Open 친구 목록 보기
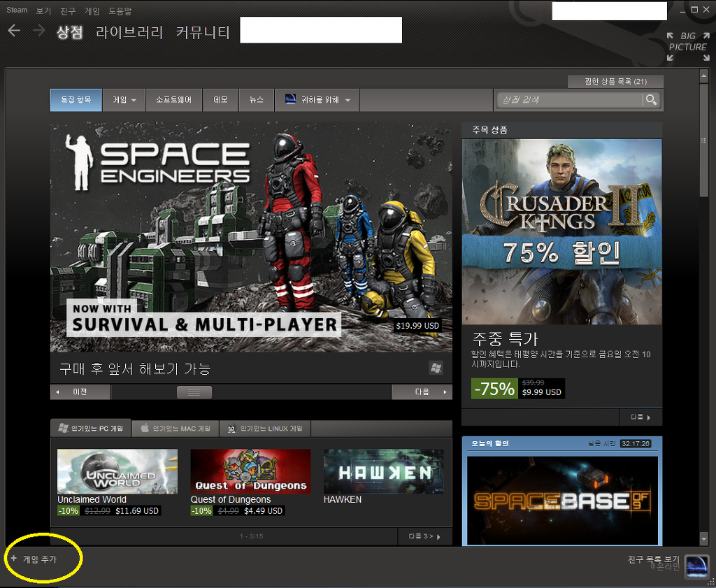Viewport: 716px width, 588px height. [x=654, y=560]
